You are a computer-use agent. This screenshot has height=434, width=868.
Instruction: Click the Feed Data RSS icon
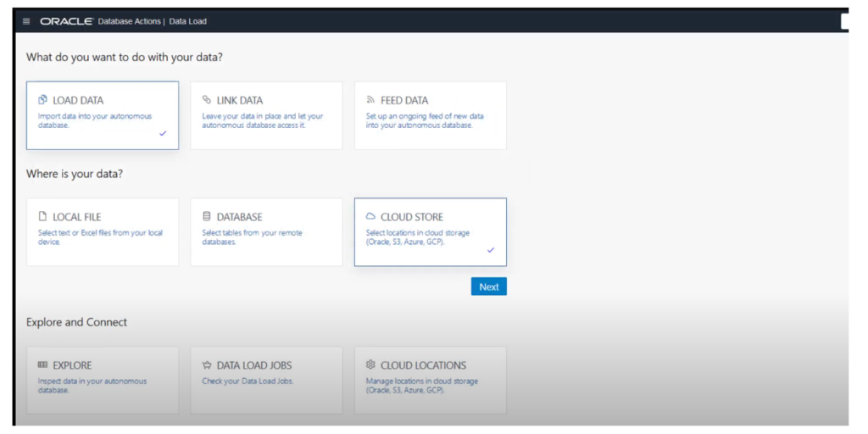(x=370, y=100)
